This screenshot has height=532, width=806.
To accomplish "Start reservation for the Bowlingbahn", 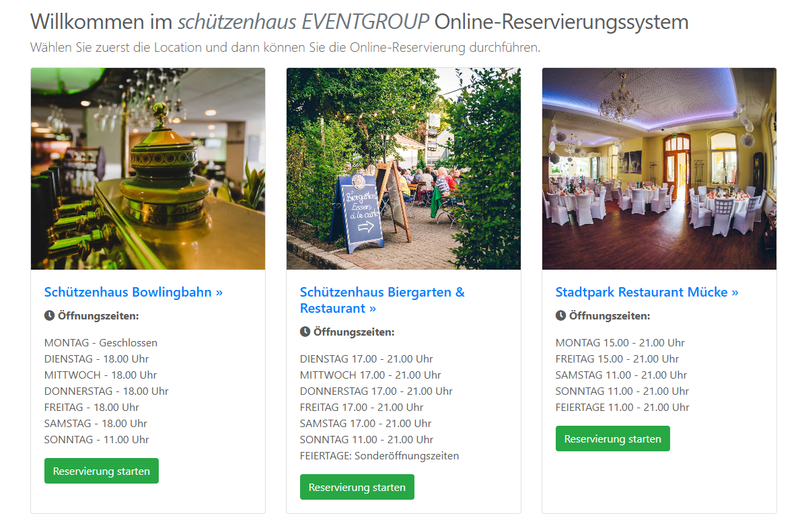I will [102, 471].
